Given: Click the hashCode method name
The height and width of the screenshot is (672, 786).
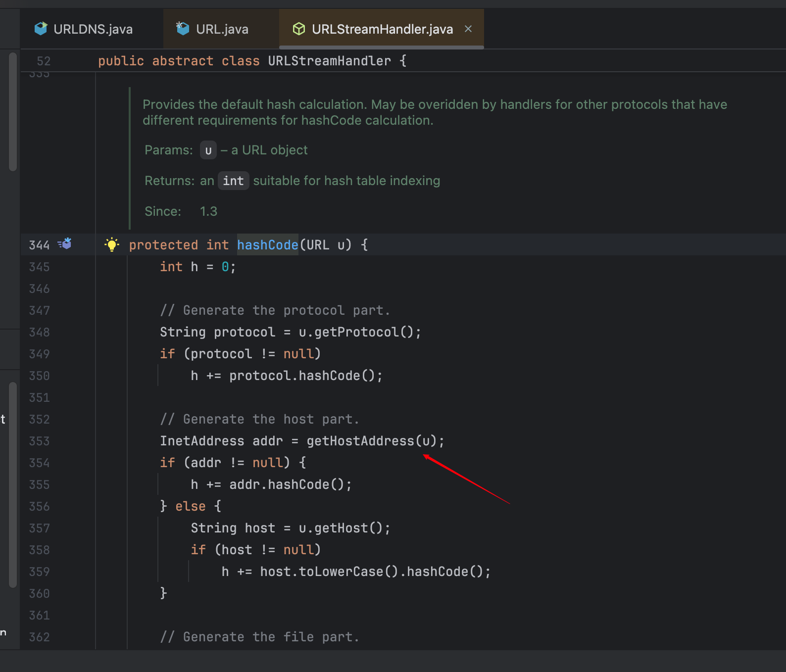Looking at the screenshot, I should pyautogui.click(x=268, y=245).
